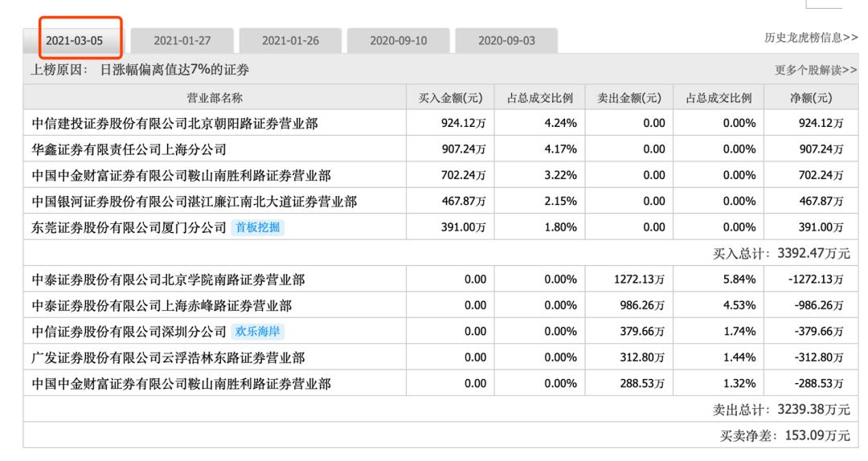
Task: Select 广发证券股份有限公司云浮浩林东路证券营业部
Action: click(x=168, y=357)
